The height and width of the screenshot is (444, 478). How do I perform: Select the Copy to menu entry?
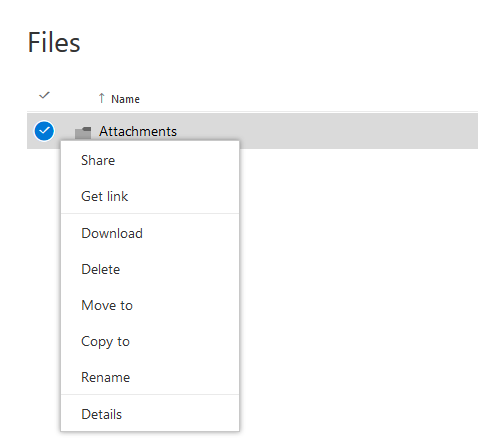tap(150, 341)
